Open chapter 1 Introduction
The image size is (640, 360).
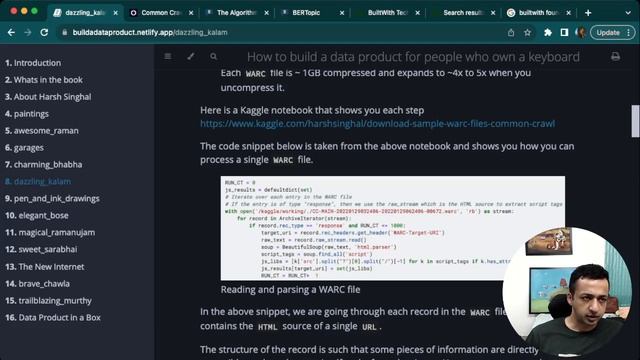[33, 63]
